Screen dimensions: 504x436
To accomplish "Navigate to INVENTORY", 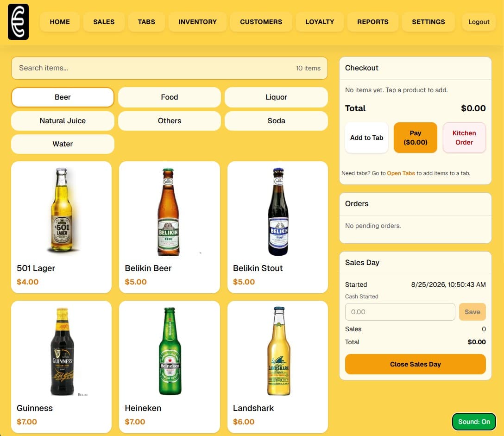I will click(x=197, y=22).
